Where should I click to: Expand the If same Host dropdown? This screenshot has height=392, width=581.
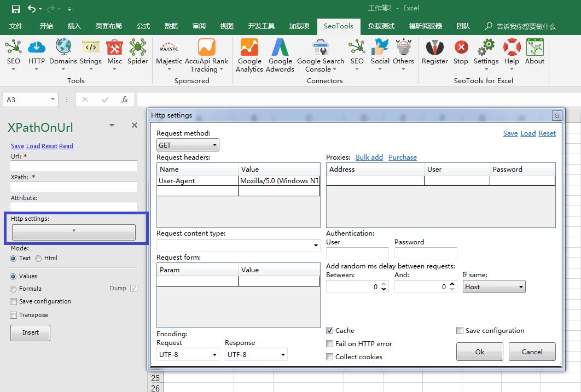[x=494, y=287]
